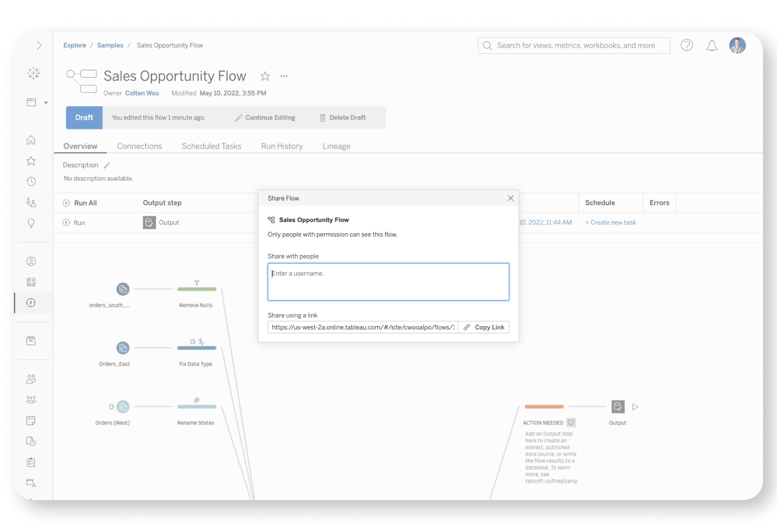Screen dimensions: 777x532
Task: Select the share link URL field
Action: coord(363,327)
